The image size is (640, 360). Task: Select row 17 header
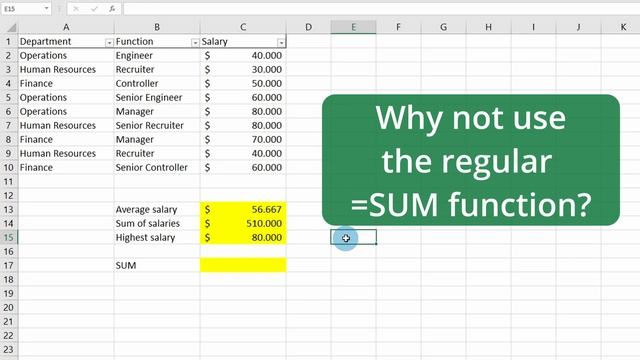click(9, 266)
